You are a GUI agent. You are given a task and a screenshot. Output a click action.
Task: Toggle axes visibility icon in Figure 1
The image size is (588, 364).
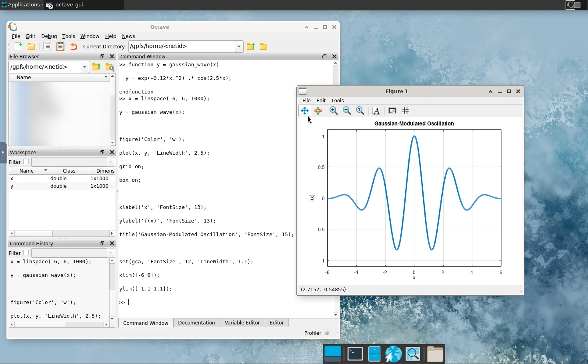[x=392, y=111]
